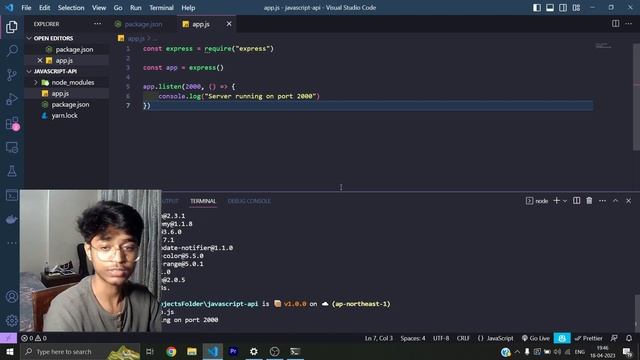Open the Search view in activity bar

click(11, 51)
